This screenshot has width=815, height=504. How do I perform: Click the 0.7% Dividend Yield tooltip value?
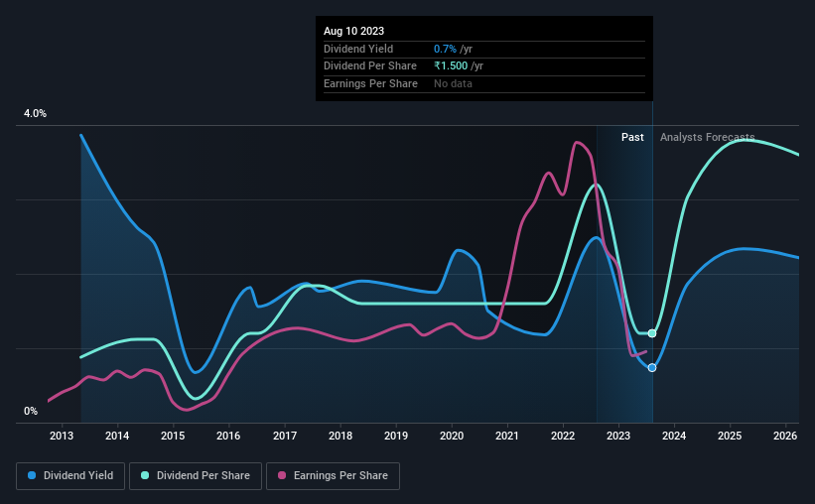click(x=445, y=49)
